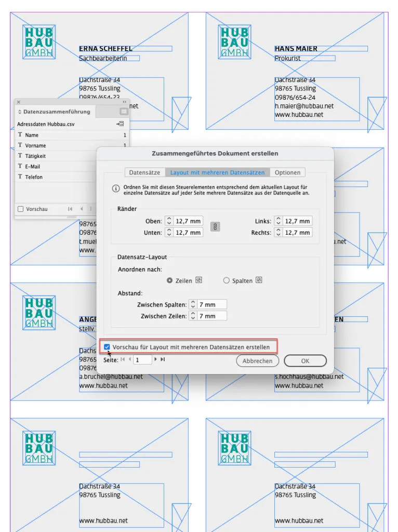
Task: Click the Zwischen Spalten stepper arrows
Action: click(193, 304)
